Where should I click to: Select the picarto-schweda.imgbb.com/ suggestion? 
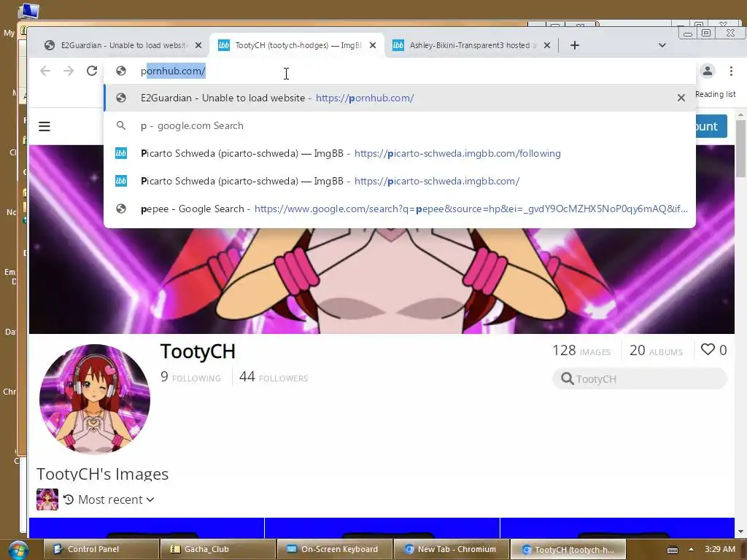[x=400, y=181]
